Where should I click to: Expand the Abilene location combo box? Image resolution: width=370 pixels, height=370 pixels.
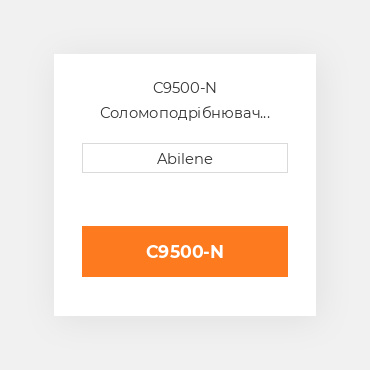tap(185, 158)
